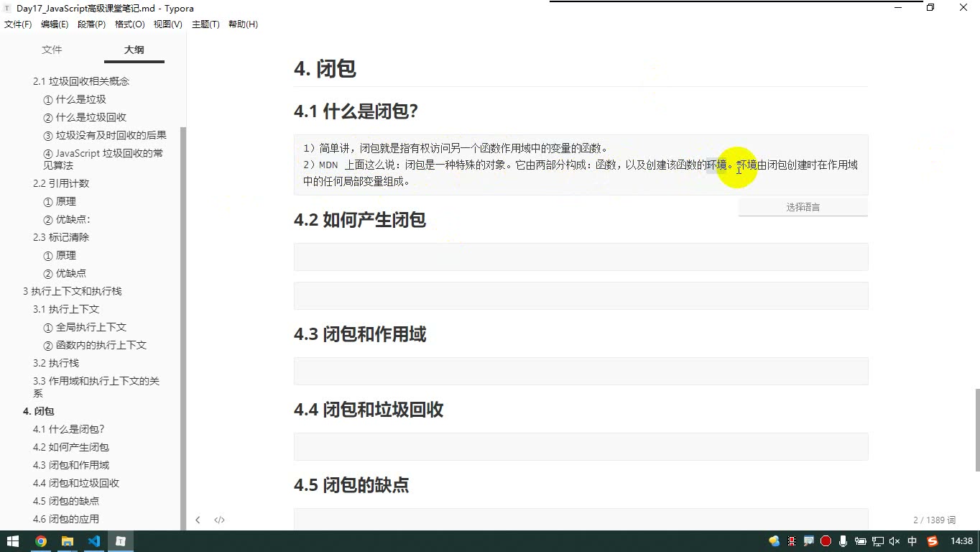Click the muted volume tray icon
This screenshot has width=980, height=552.
pos(895,541)
